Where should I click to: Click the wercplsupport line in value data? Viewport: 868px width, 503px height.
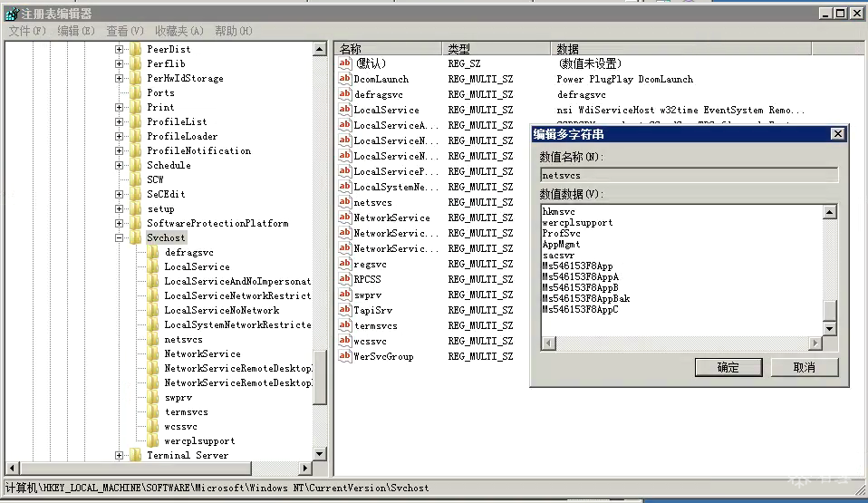click(577, 223)
